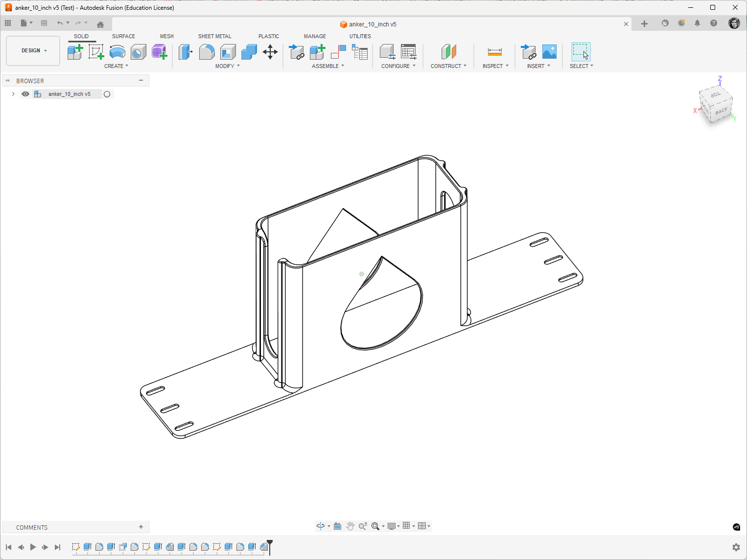Image resolution: width=747 pixels, height=560 pixels.
Task: Click the Look At icon in navigation bar
Action: point(338,526)
